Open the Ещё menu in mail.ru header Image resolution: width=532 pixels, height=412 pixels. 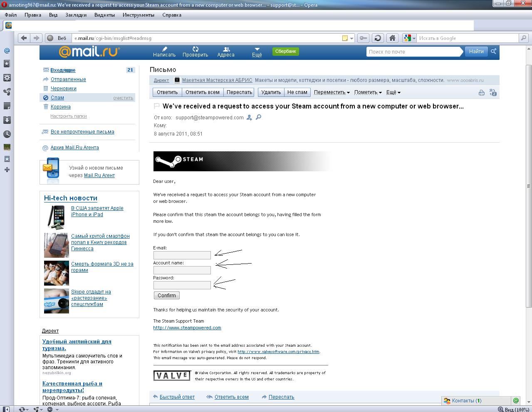[257, 52]
